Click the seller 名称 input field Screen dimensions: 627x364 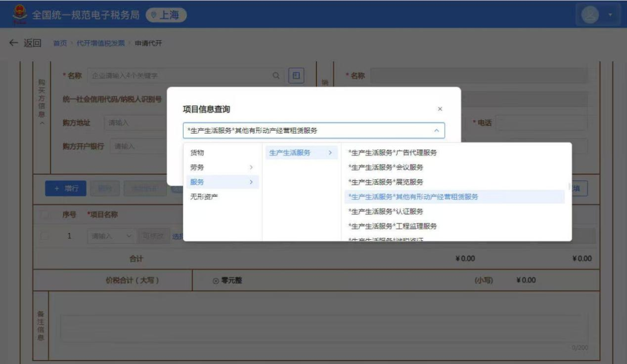click(479, 75)
